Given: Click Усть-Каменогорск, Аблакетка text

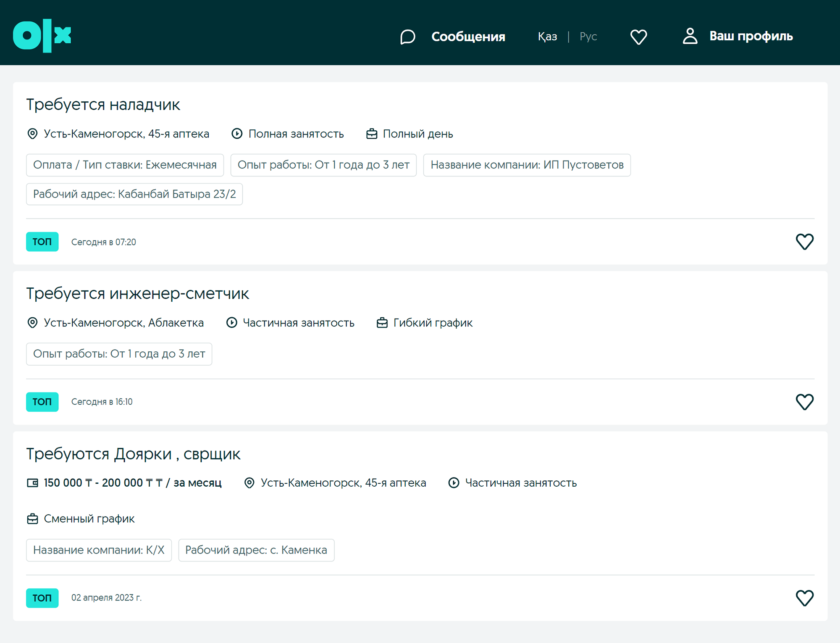Looking at the screenshot, I should click(123, 323).
